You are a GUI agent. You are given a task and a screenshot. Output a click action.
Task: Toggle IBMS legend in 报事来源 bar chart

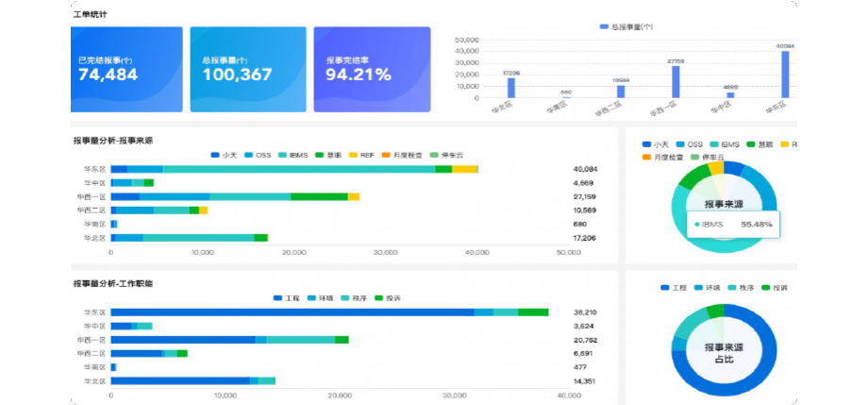pyautogui.click(x=292, y=154)
